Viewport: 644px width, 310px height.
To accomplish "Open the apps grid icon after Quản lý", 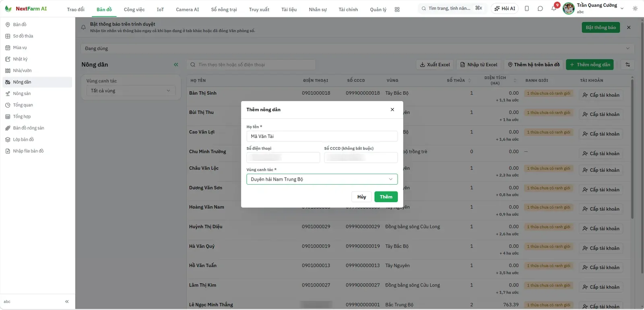I will [397, 10].
